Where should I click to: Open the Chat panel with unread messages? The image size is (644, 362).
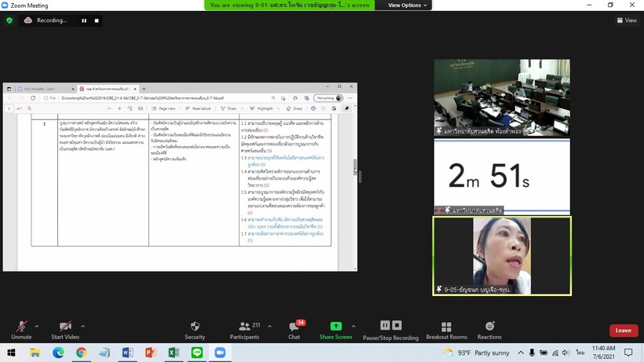294,327
